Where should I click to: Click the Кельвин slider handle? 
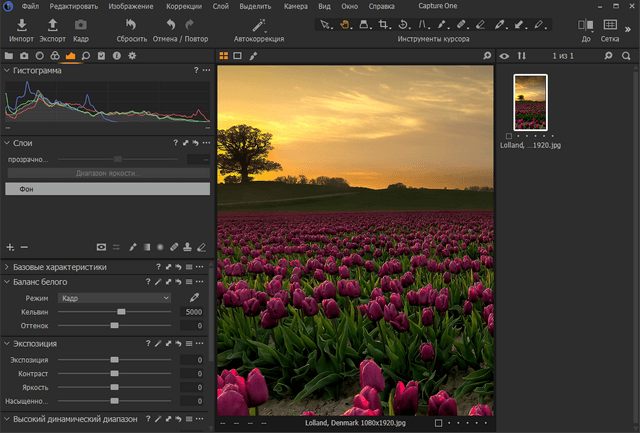click(x=121, y=312)
